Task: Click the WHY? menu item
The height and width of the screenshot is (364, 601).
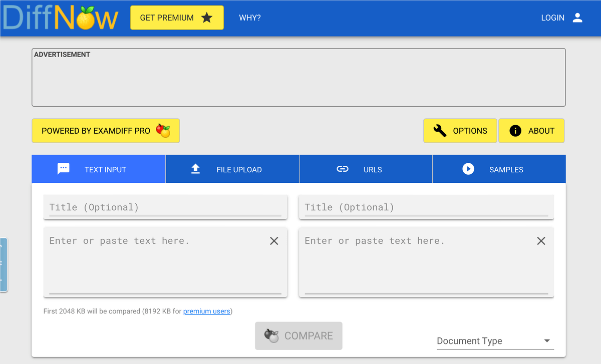Action: click(250, 18)
